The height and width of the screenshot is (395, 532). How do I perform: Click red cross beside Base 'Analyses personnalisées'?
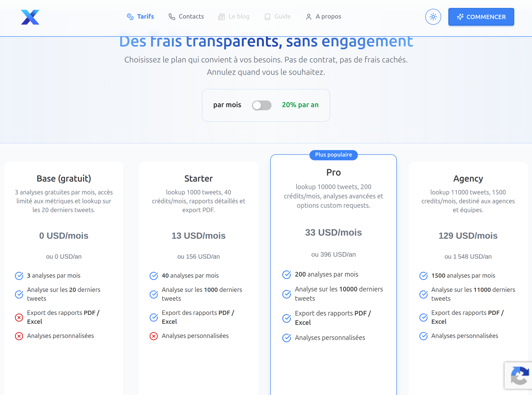point(19,336)
